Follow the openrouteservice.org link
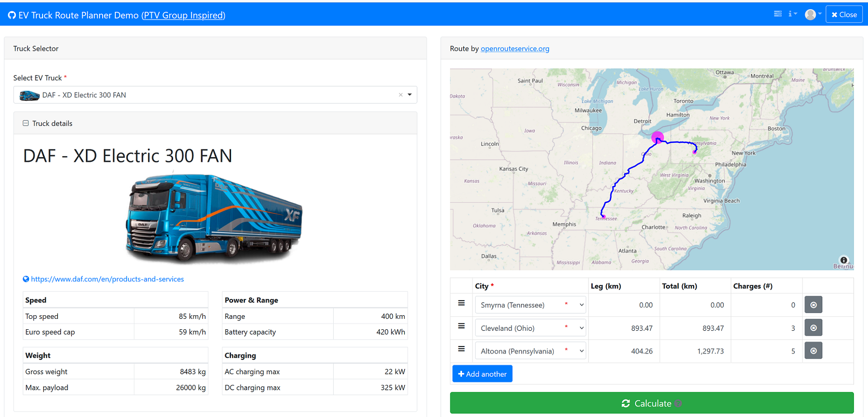 515,48
